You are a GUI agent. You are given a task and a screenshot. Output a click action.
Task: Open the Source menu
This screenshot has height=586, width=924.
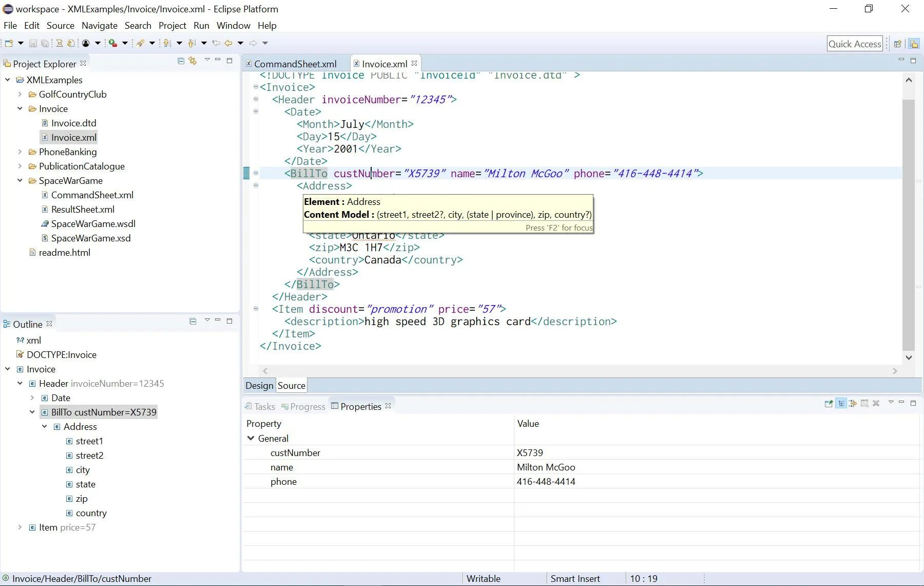(x=61, y=25)
